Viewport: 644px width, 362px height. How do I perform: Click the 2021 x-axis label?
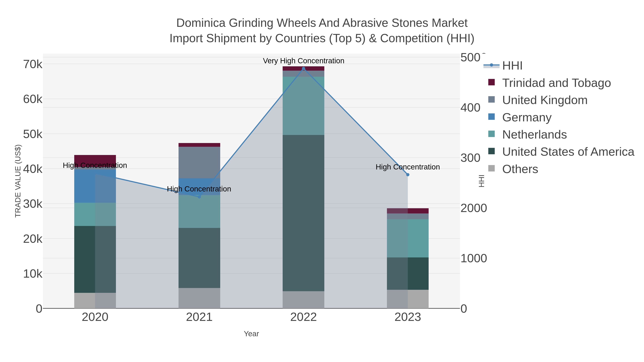pyautogui.click(x=199, y=317)
